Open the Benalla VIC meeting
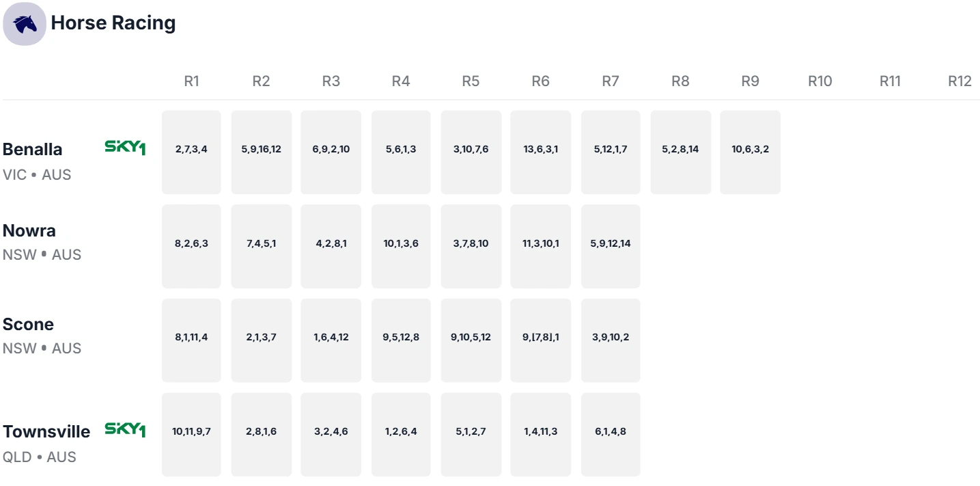This screenshot has width=980, height=486. pyautogui.click(x=37, y=161)
